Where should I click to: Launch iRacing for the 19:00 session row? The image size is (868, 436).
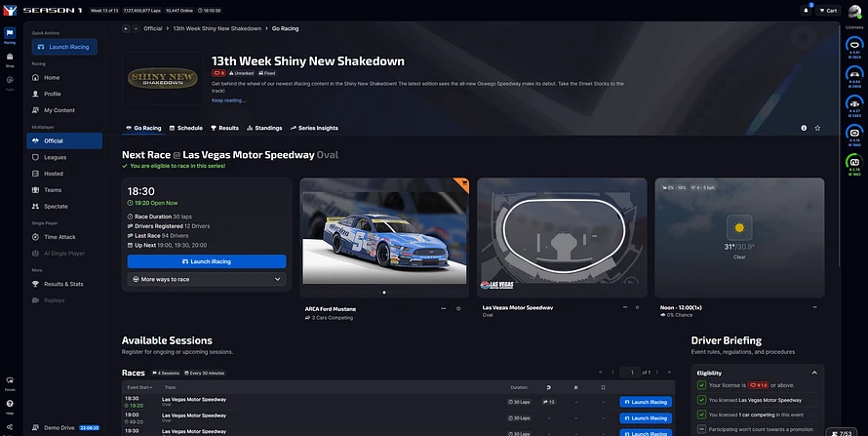coord(646,418)
